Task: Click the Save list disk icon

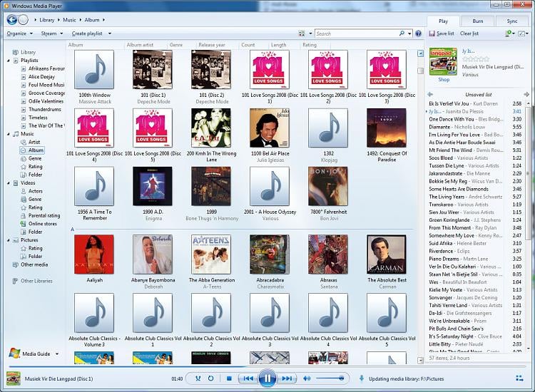Action: click(432, 33)
